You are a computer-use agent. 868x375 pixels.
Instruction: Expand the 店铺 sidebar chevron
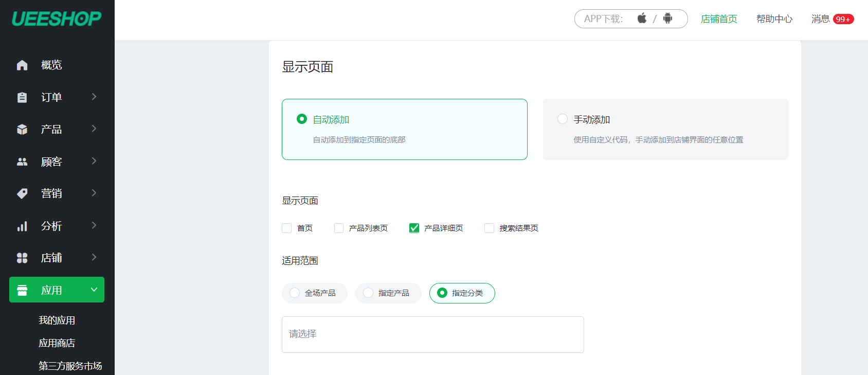[x=94, y=257]
